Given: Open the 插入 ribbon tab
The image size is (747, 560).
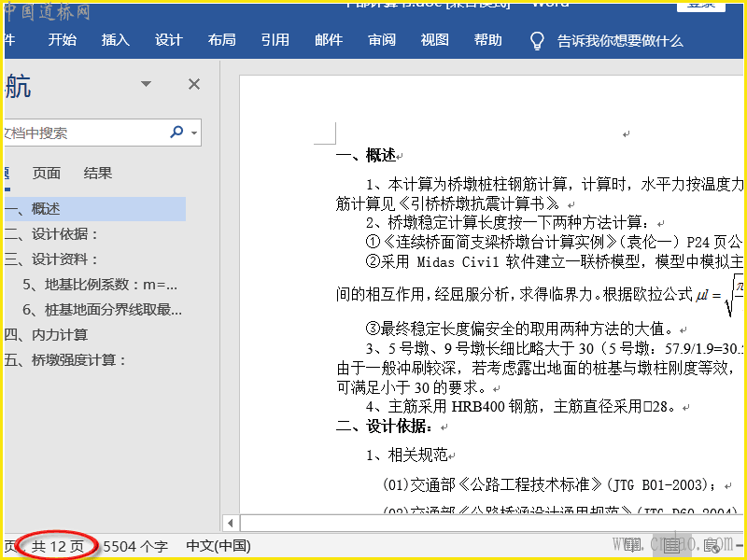Looking at the screenshot, I should click(115, 40).
